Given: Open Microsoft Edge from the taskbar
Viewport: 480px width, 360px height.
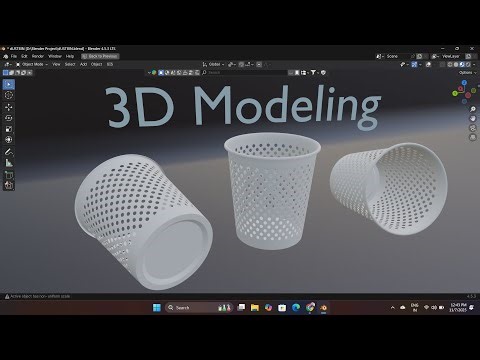Looking at the screenshot, I should 296,307.
